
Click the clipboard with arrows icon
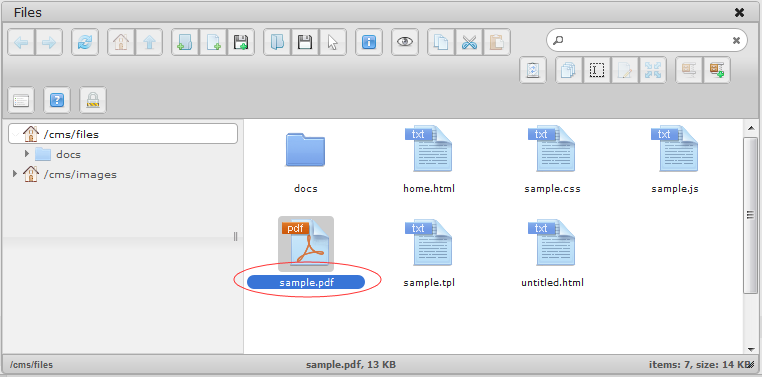533,70
